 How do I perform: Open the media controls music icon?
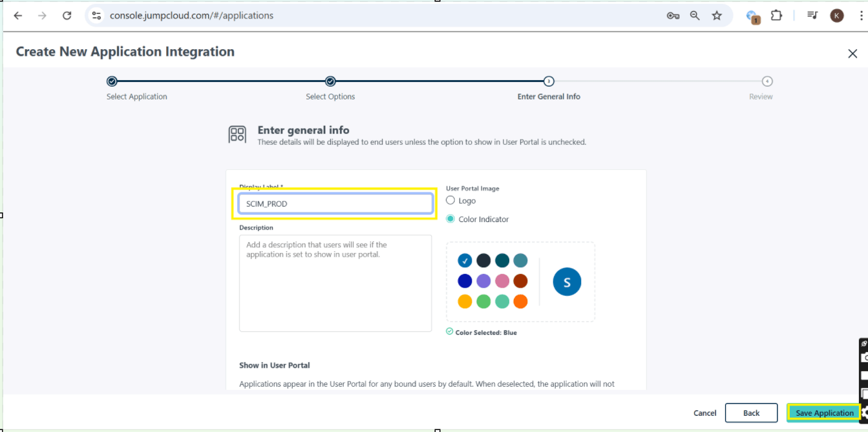(x=812, y=15)
